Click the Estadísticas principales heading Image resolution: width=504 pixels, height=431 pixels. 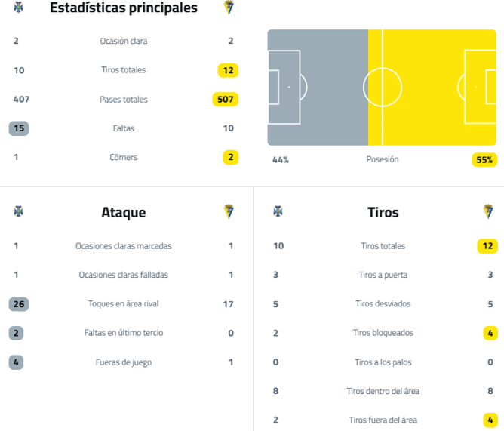tap(124, 8)
